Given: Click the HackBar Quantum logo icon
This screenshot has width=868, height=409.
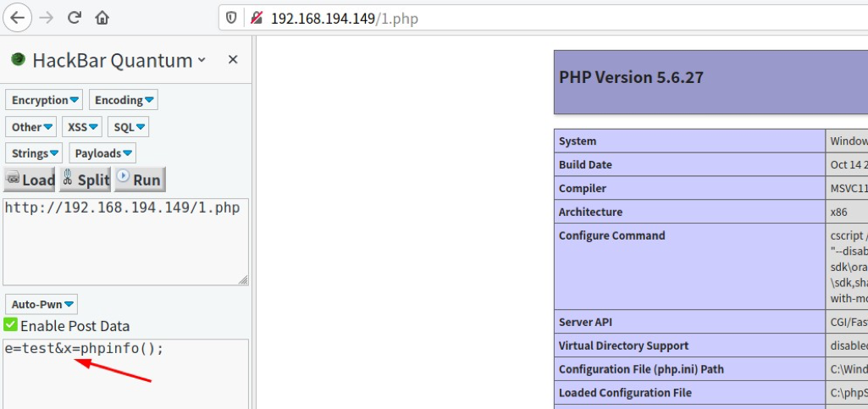Looking at the screenshot, I should [x=18, y=60].
